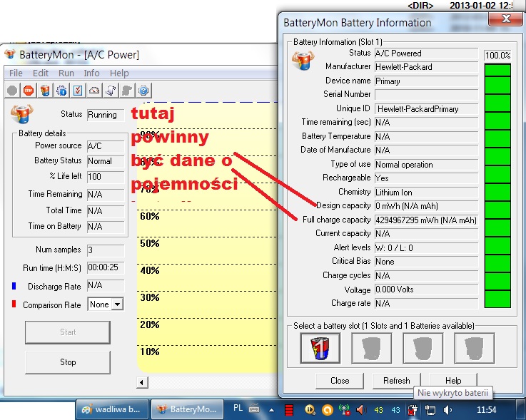526x420 pixels.
Task: Switch to wadliwa b... taskbar window
Action: coord(113,409)
